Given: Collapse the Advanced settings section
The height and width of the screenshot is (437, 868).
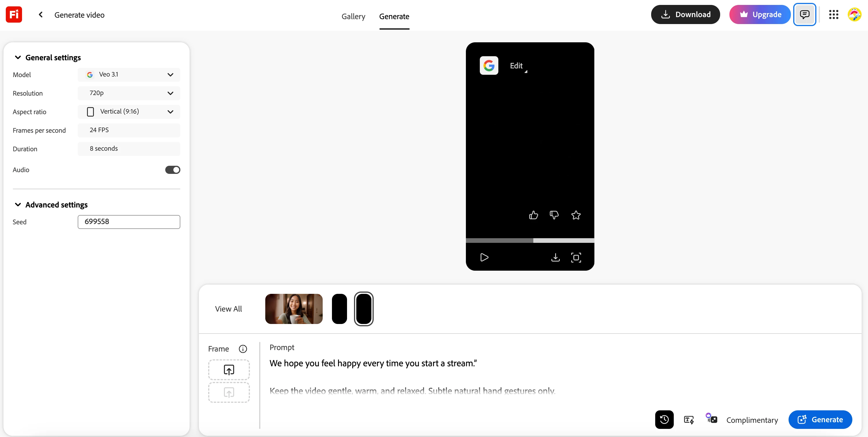Looking at the screenshot, I should tap(18, 205).
